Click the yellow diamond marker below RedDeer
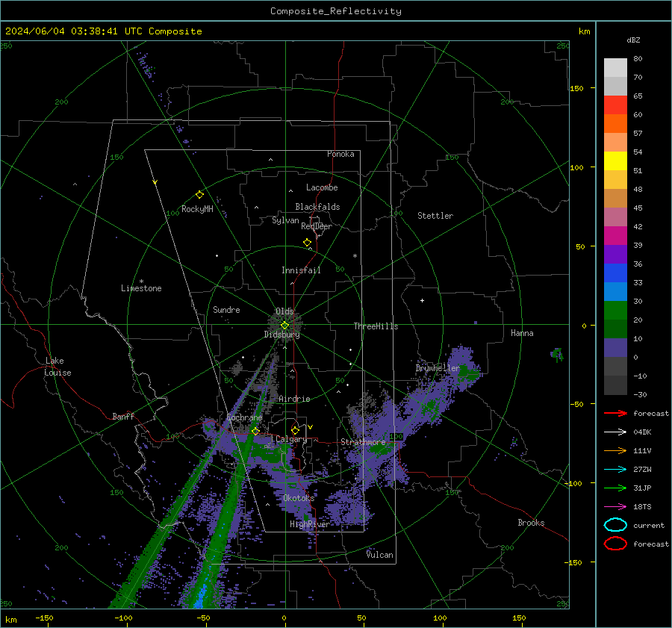The height and width of the screenshot is (628, 672). (x=308, y=243)
